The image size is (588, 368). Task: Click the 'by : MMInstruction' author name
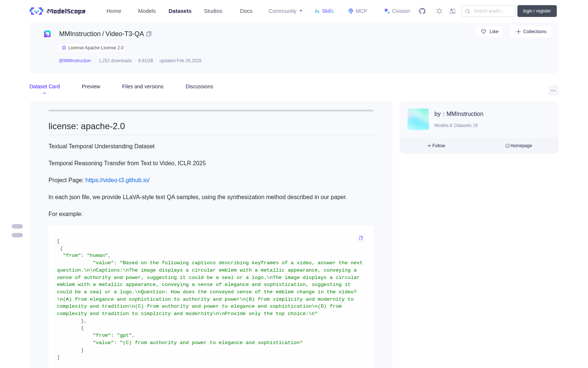(x=459, y=114)
